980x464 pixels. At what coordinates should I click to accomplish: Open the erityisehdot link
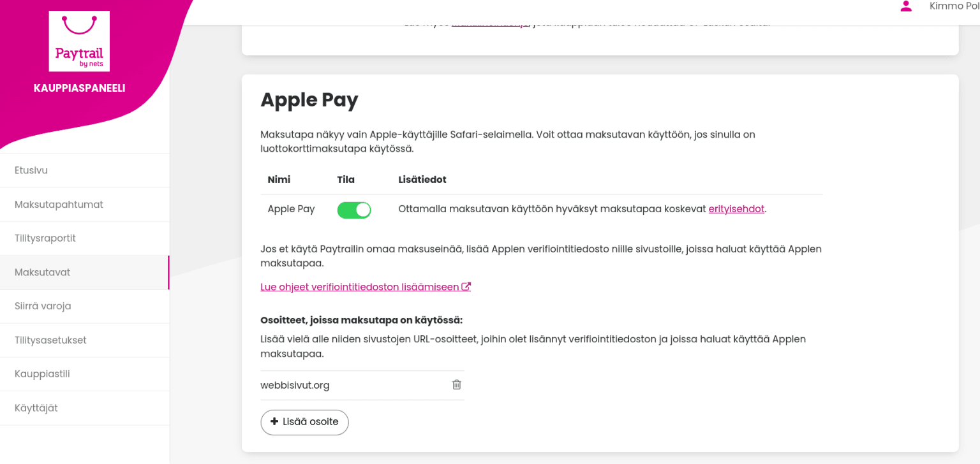[x=736, y=208]
